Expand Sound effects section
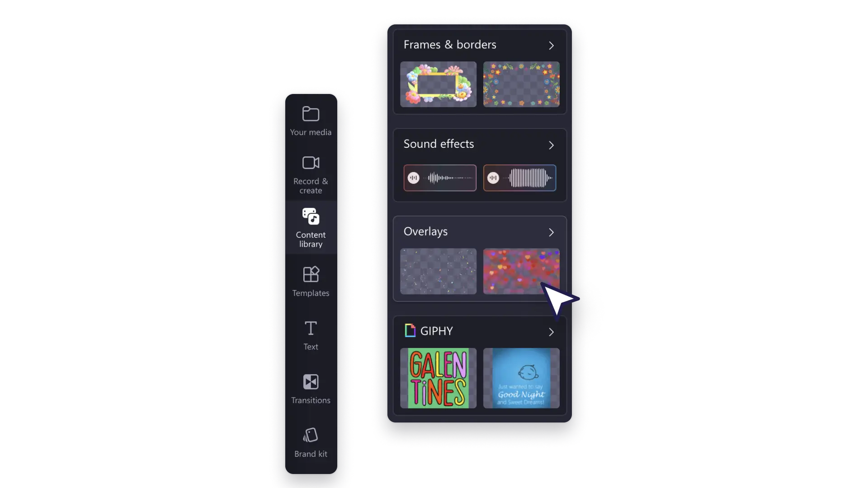Image resolution: width=868 pixels, height=488 pixels. [x=551, y=145]
